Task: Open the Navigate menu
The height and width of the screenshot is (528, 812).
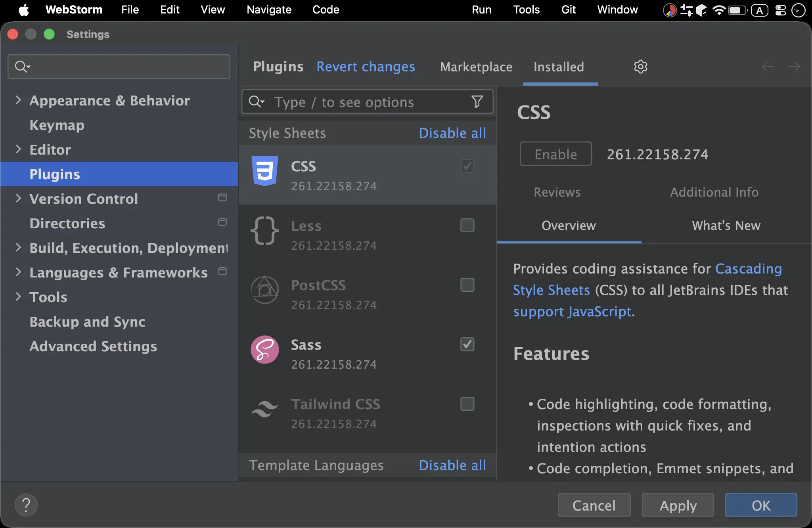Action: tap(269, 10)
